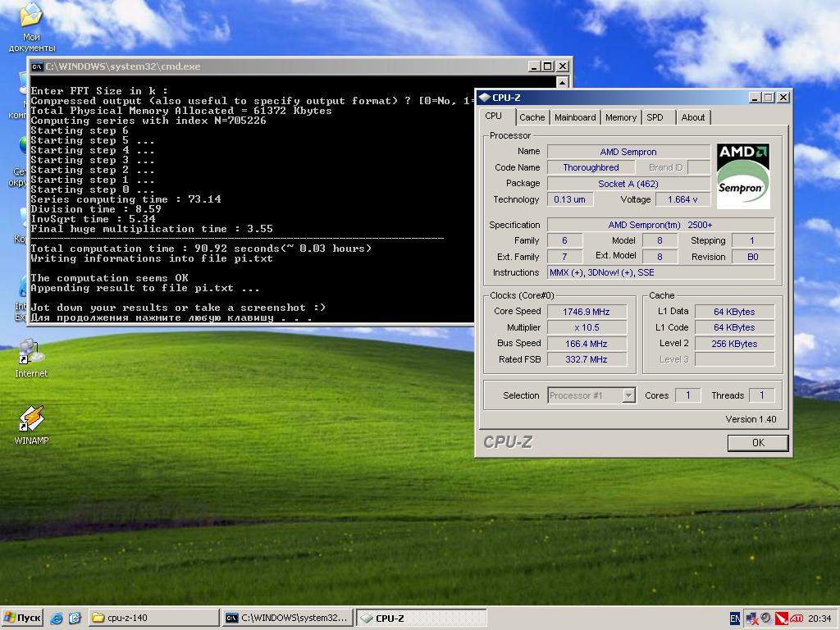Click the Specification field AMD Sempron(tm) 2500+
The width and height of the screenshot is (840, 630).
coord(660,225)
